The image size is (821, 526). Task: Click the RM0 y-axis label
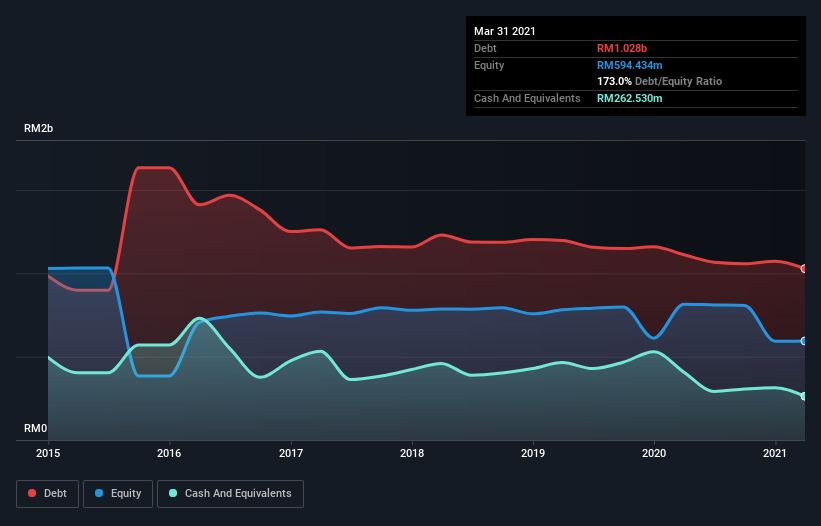36,428
